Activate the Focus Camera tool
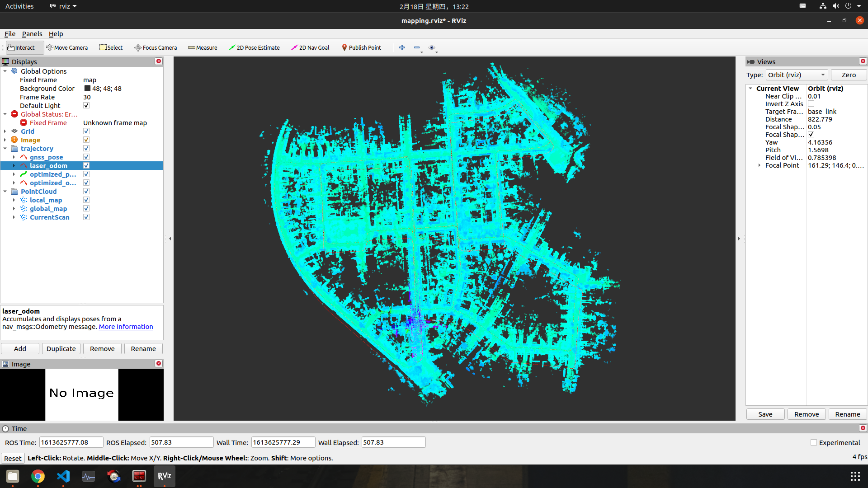Image resolution: width=868 pixels, height=488 pixels. pos(156,47)
